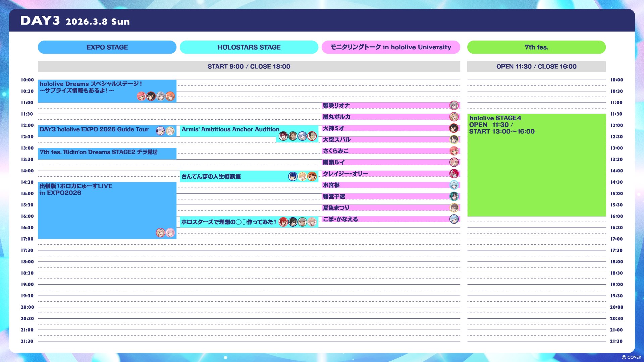The width and height of the screenshot is (644, 362).
Task: Open hololive Dreams スペシャルステージ event
Action: 91,87
